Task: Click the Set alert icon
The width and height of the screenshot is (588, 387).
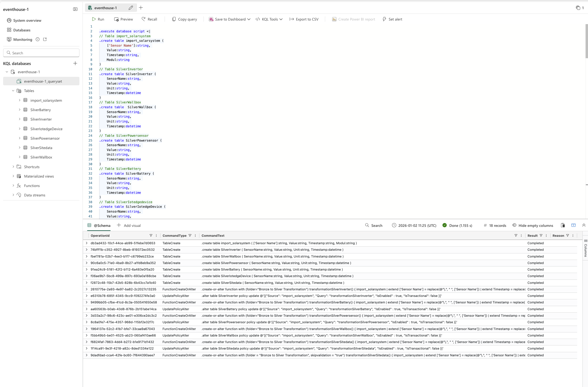Action: tap(385, 19)
